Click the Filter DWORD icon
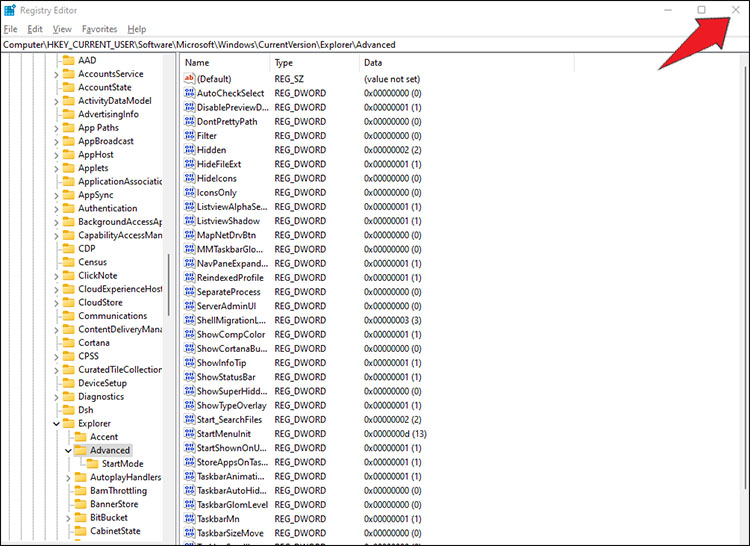The height and width of the screenshot is (546, 750). [x=189, y=135]
